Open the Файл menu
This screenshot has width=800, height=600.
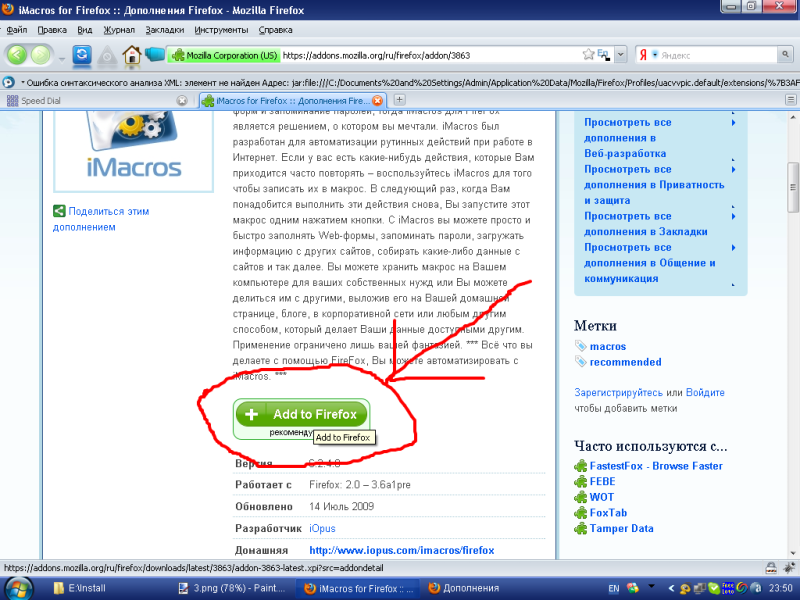(x=16, y=30)
